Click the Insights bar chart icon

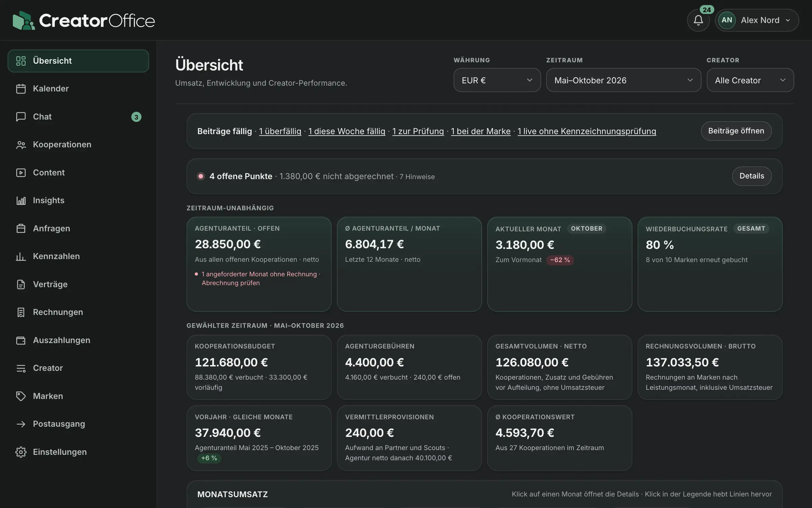(21, 200)
